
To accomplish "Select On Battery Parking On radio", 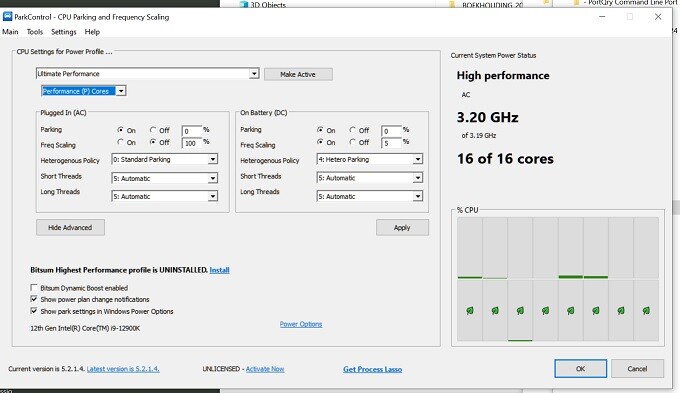I will pyautogui.click(x=320, y=130).
